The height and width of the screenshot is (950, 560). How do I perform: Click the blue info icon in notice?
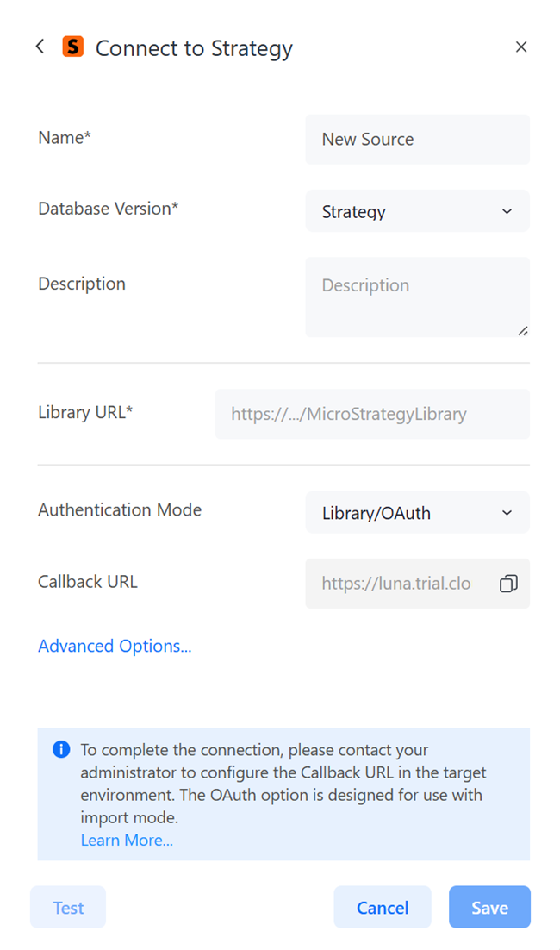[61, 749]
